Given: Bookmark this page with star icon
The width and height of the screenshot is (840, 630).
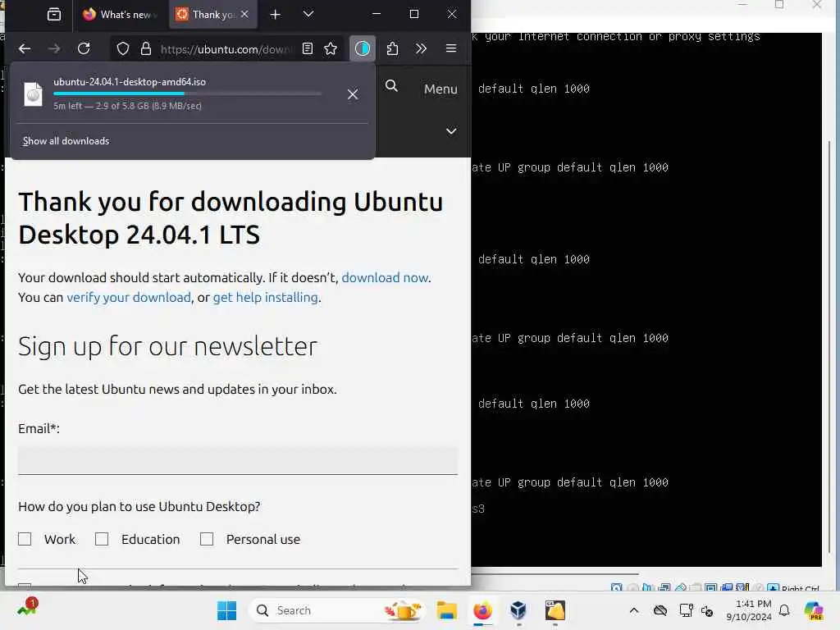Looking at the screenshot, I should pos(331,48).
